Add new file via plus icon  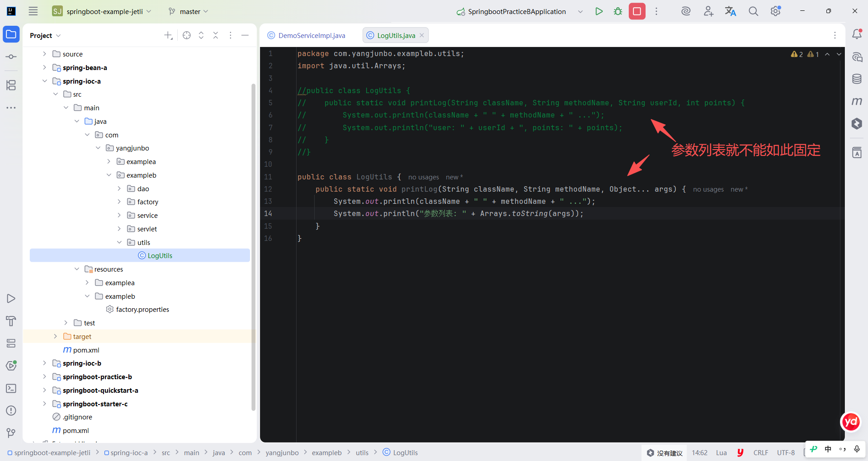[168, 35]
